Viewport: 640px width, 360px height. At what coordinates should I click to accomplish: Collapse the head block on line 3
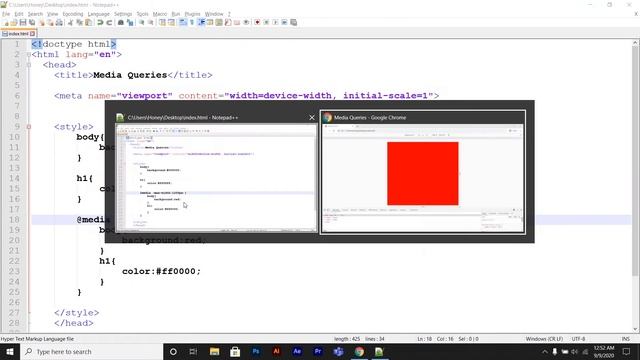[29, 65]
